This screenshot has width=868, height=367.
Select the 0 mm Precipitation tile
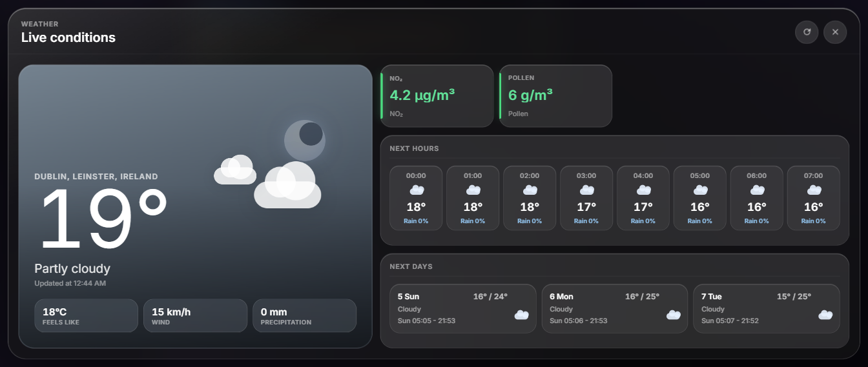(304, 315)
